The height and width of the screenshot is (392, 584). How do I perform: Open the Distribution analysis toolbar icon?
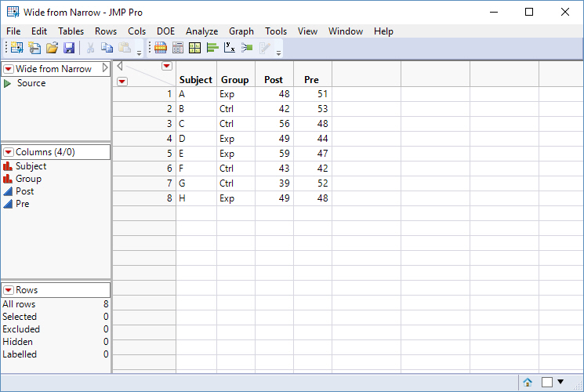tap(212, 48)
